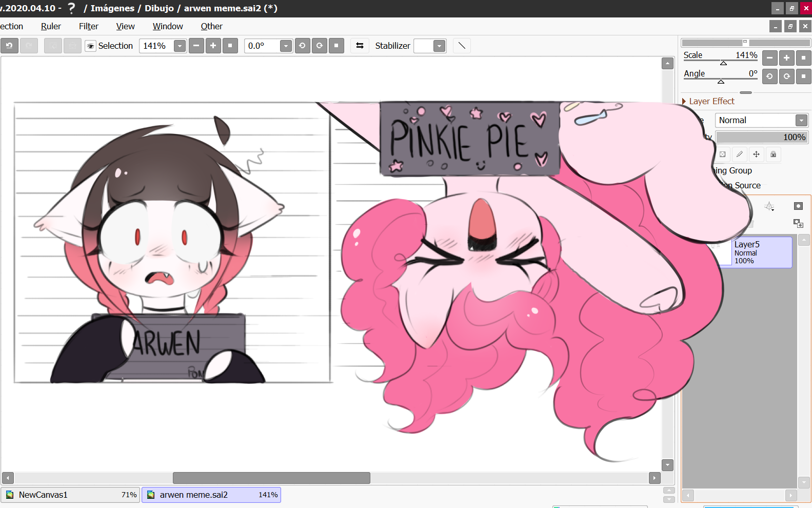Toggle the preserve opacity checkerboard lock
The width and height of the screenshot is (812, 508).
tap(722, 154)
